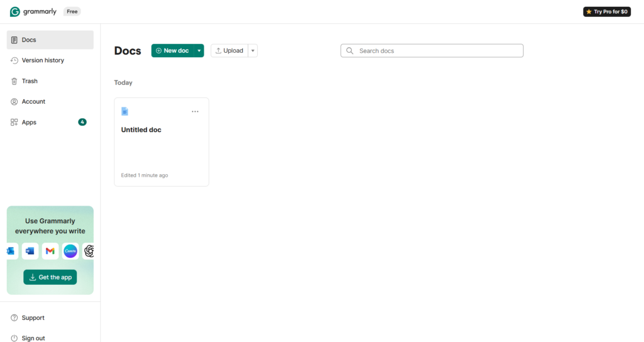Expand the New doc dropdown arrow

coord(199,50)
